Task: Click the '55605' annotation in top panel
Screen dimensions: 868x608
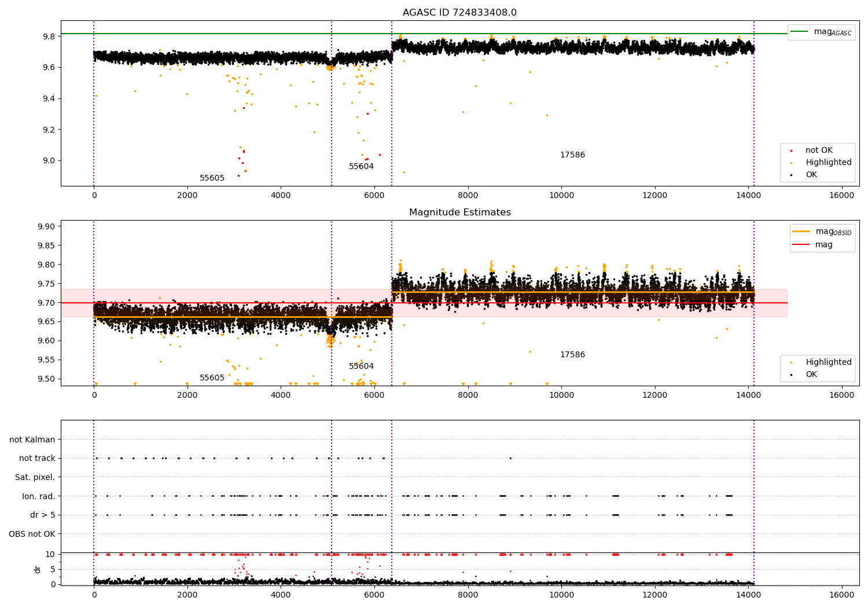Action: click(x=212, y=178)
